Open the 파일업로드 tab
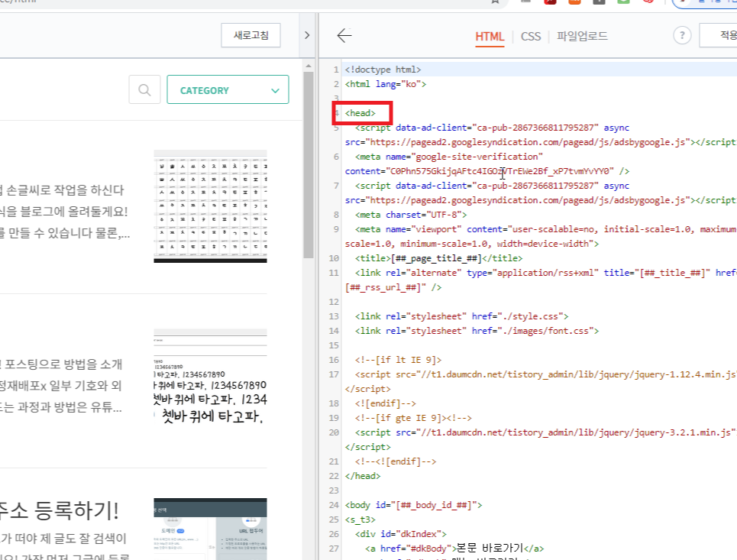737x560 pixels. (x=582, y=36)
